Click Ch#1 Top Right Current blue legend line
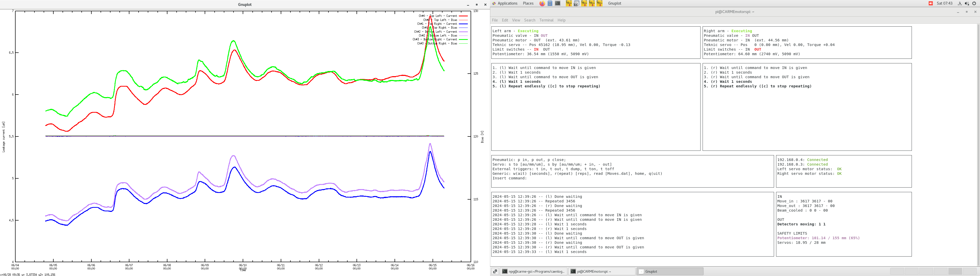The width and height of the screenshot is (980, 276). coord(463,24)
